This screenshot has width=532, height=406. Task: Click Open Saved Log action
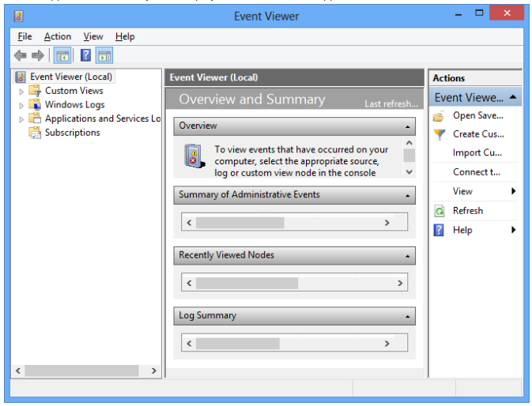point(478,115)
